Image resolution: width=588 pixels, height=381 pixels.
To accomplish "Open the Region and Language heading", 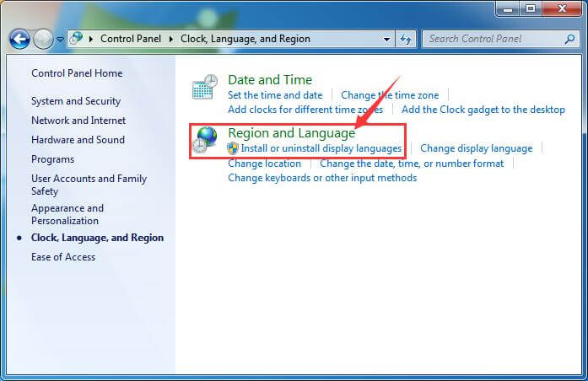I will coord(291,133).
